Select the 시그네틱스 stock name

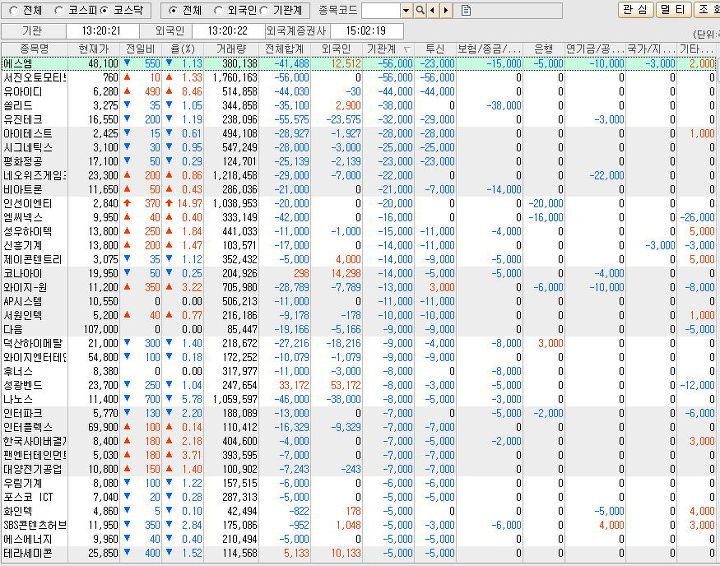tap(28, 147)
